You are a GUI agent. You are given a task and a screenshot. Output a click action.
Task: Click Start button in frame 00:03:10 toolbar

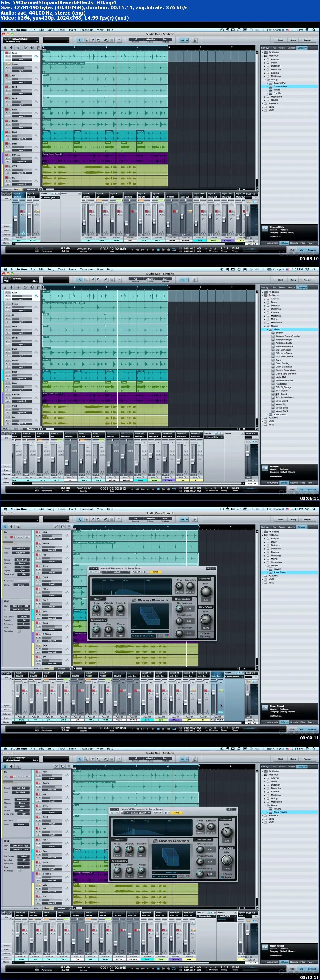(x=280, y=40)
